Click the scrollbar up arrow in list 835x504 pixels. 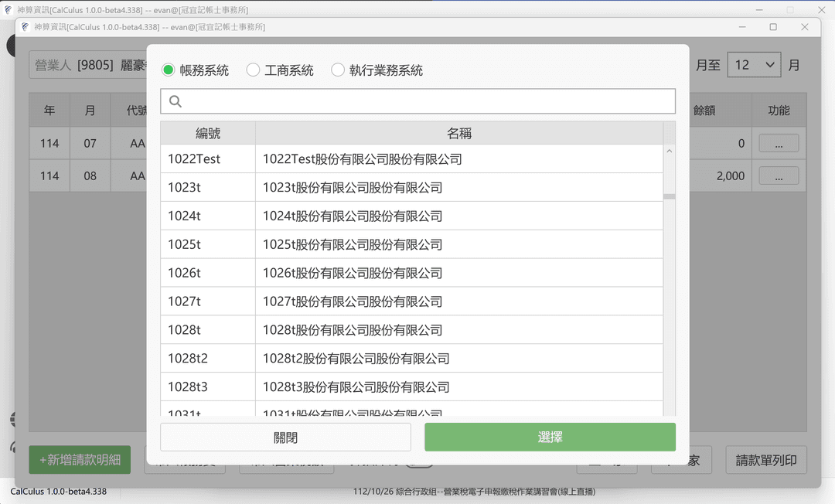point(669,152)
